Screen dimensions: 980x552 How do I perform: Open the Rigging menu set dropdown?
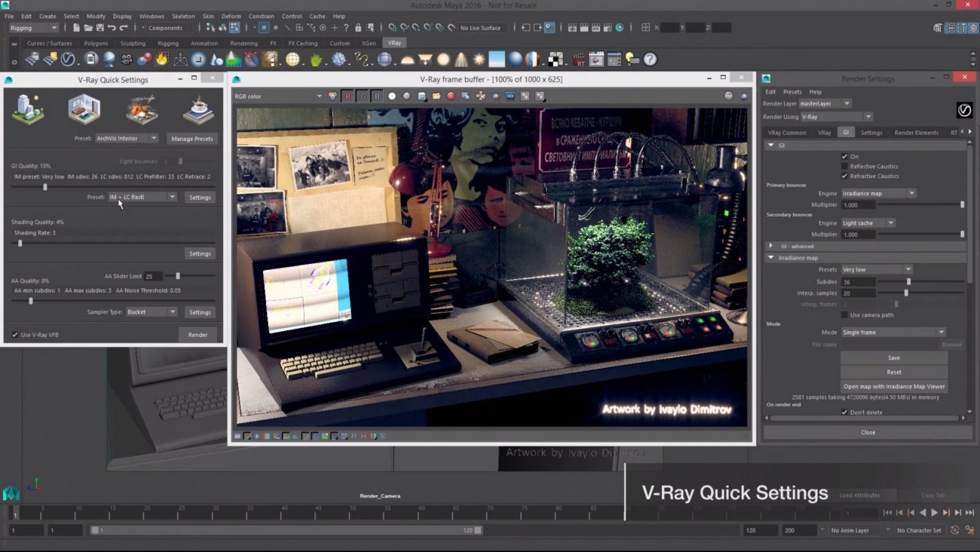pos(34,28)
